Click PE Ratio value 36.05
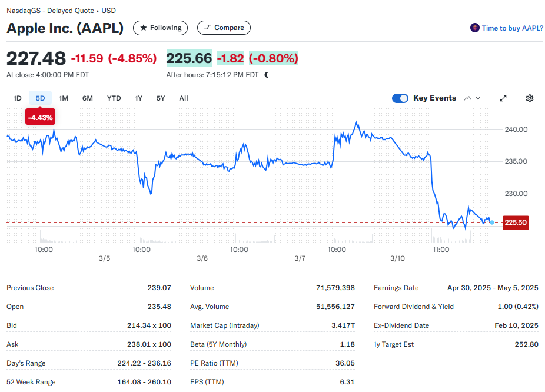 coord(345,363)
